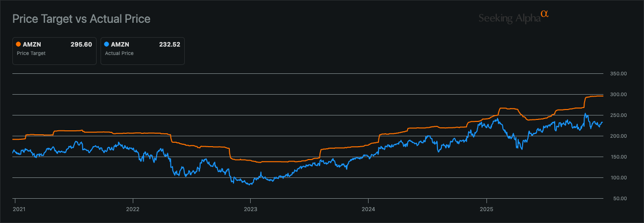Toggle the AMZN Price Target legend card
This screenshot has width=644, height=223.
tap(54, 51)
